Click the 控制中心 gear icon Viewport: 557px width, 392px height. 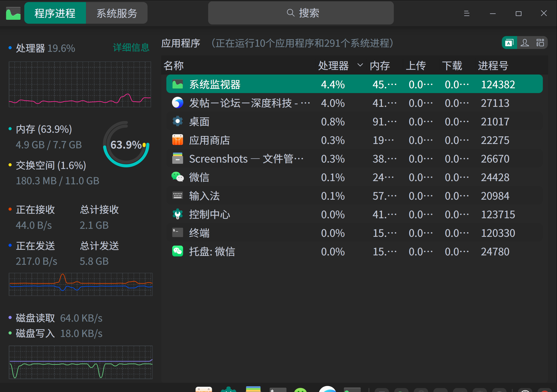(x=178, y=214)
